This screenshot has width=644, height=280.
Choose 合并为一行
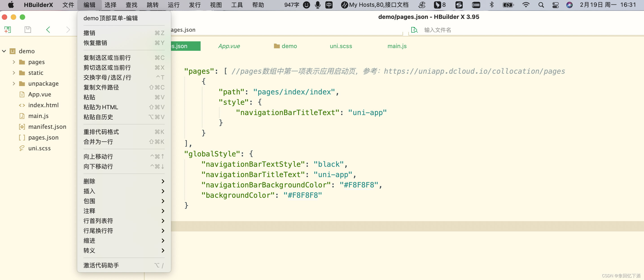(x=124, y=142)
